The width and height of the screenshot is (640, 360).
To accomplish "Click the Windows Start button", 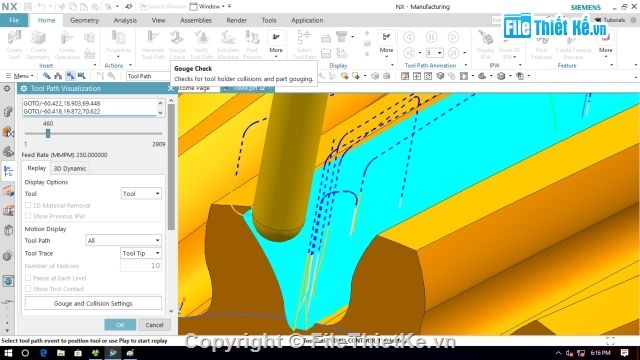I will [8, 353].
